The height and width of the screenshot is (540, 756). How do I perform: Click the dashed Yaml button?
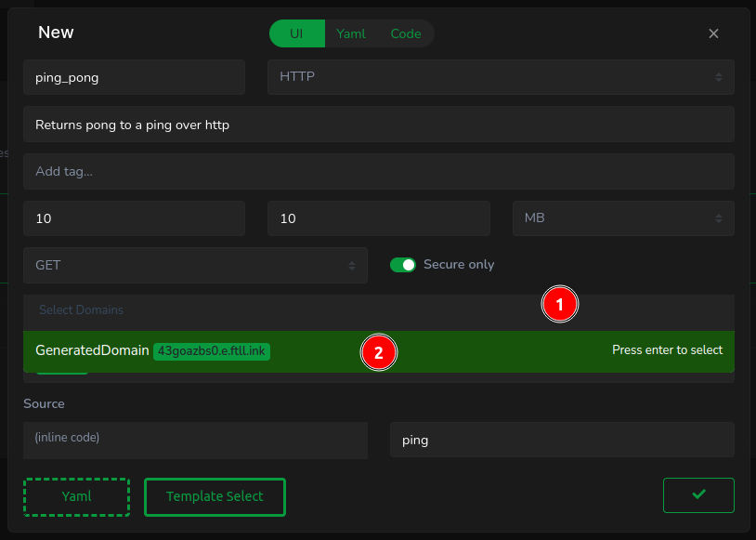coord(76,496)
